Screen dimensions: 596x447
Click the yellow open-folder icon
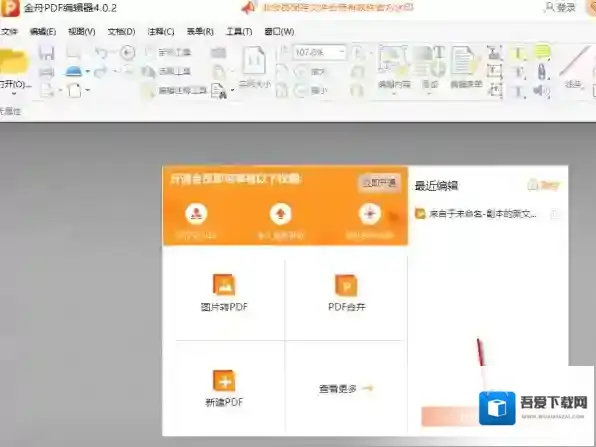point(14,62)
